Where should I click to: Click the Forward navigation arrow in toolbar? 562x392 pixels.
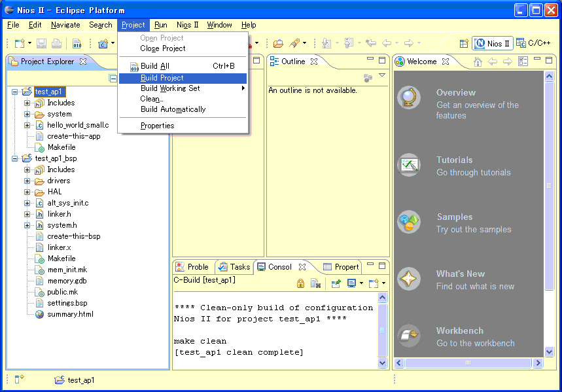(x=409, y=43)
